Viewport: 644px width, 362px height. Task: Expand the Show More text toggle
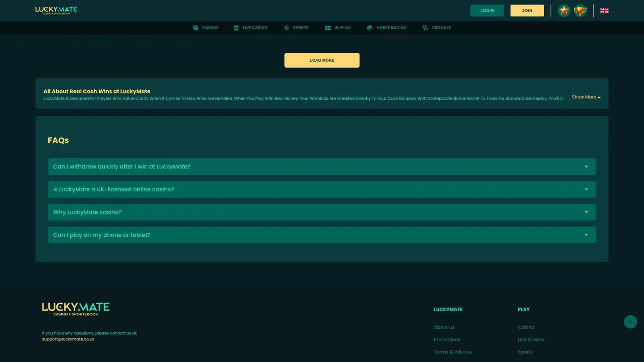tap(586, 97)
